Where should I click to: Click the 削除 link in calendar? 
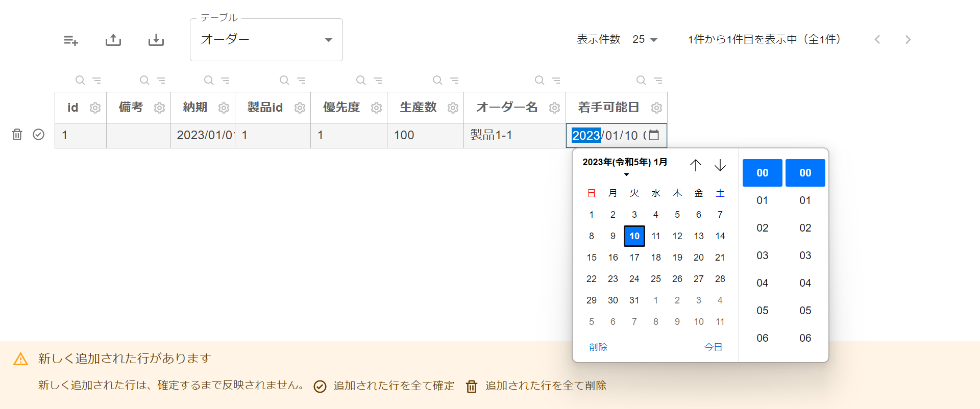click(x=598, y=347)
